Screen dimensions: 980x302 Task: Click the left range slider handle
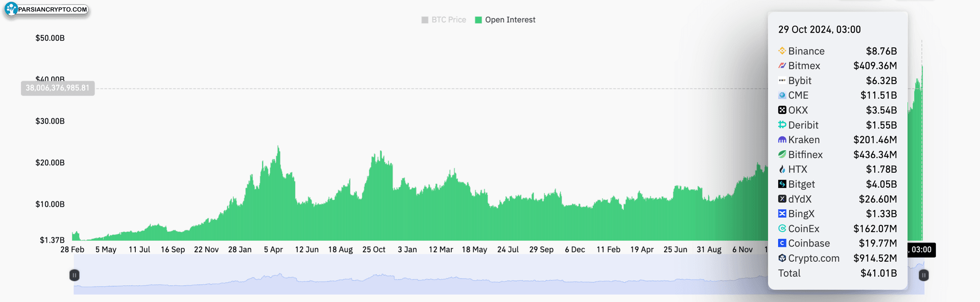[x=74, y=275]
